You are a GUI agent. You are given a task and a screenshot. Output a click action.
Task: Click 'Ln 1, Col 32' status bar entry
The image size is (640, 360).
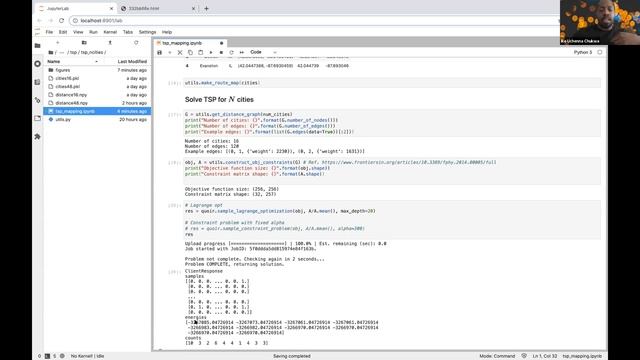[x=544, y=356]
